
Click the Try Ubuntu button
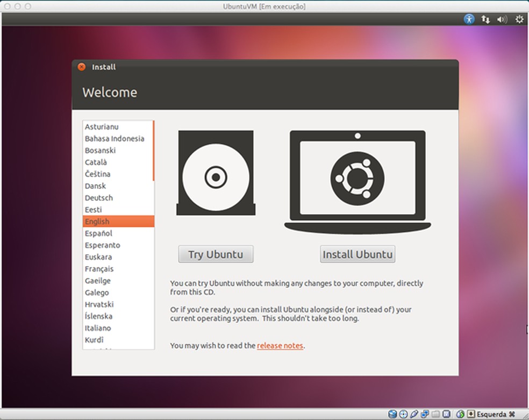(216, 254)
